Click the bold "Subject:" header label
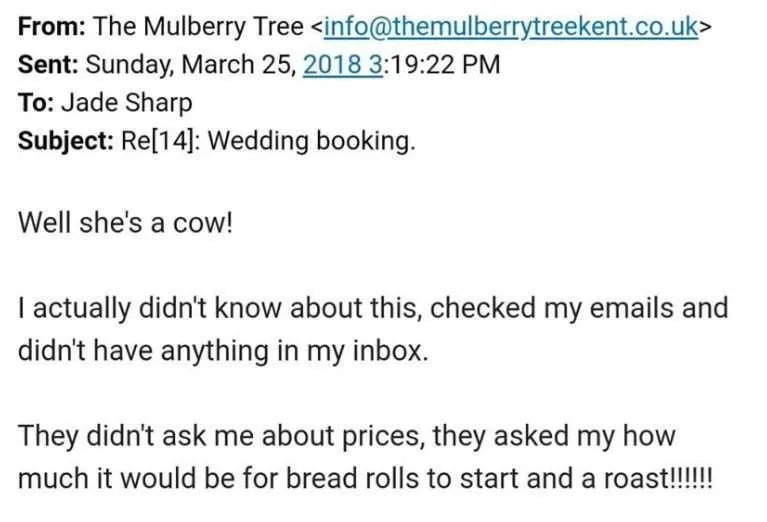 [66, 141]
